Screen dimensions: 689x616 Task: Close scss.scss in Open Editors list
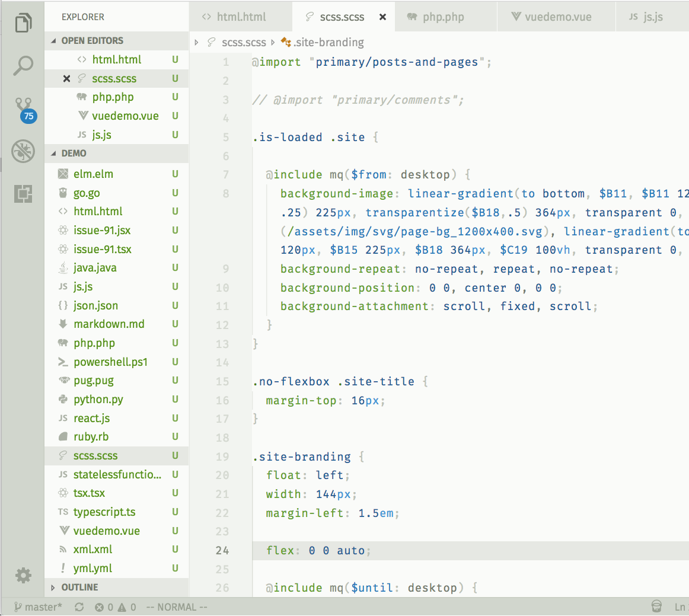pos(66,79)
